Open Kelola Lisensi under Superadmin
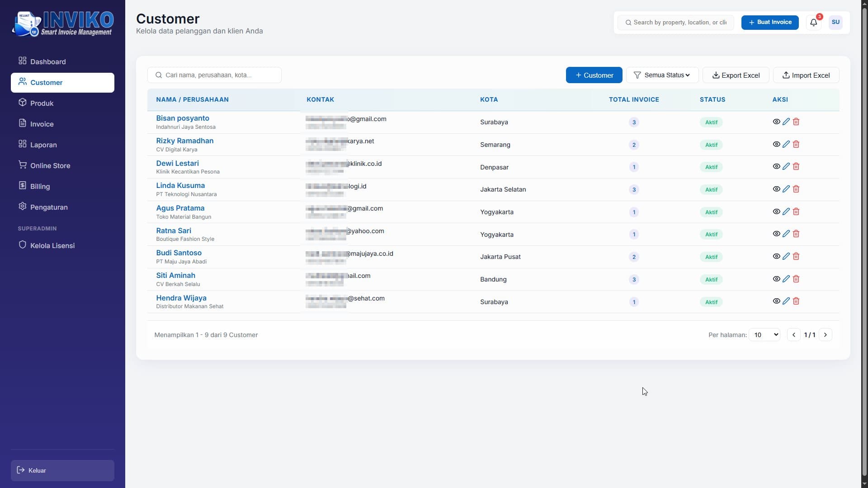The width and height of the screenshot is (868, 488). click(62, 245)
